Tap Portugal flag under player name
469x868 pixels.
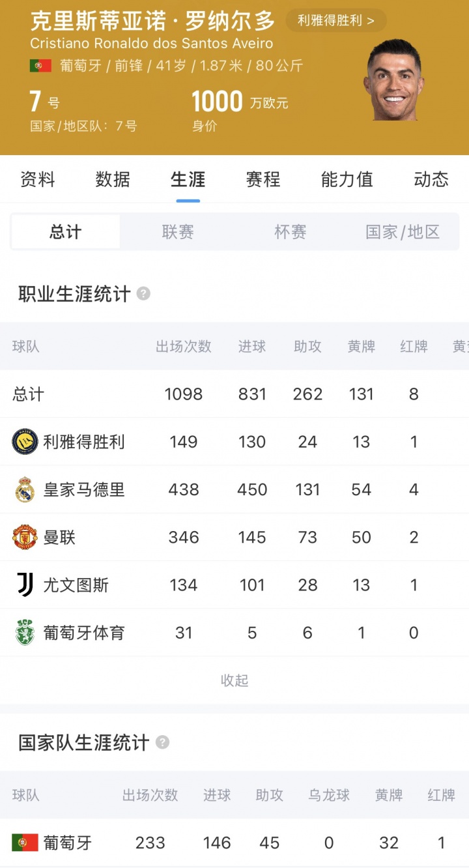point(40,66)
